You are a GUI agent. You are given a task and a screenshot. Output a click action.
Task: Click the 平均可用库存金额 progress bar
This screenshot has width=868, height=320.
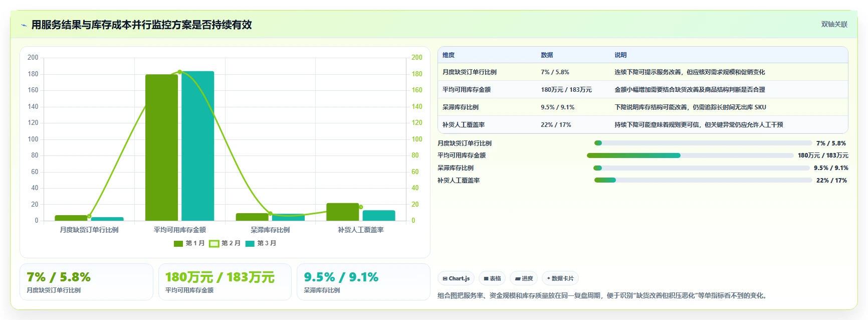690,155
